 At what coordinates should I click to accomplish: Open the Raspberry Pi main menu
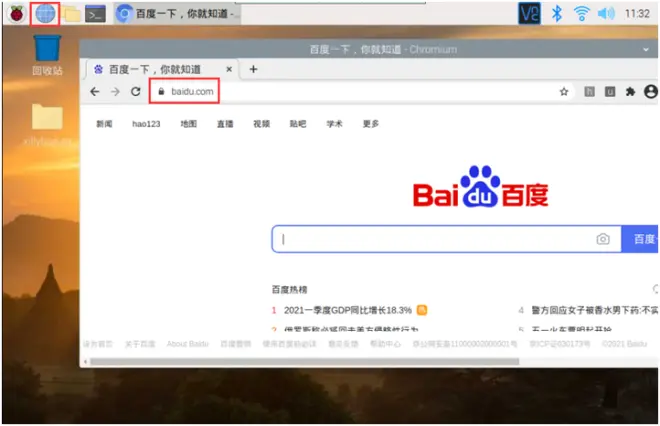click(16, 14)
